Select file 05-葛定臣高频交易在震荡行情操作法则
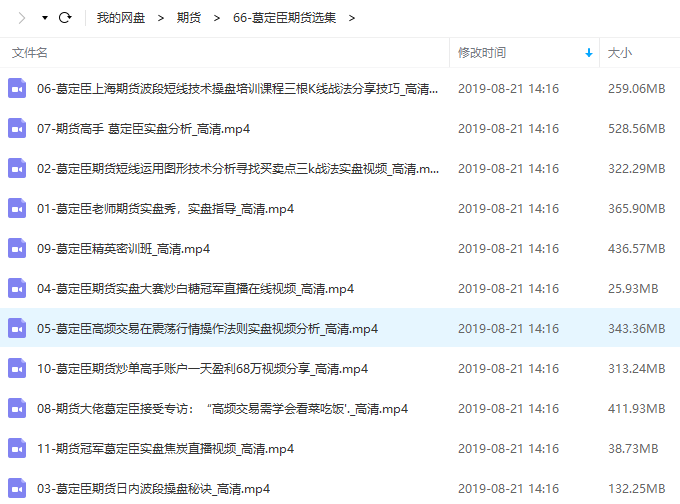The image size is (680, 504). [207, 329]
